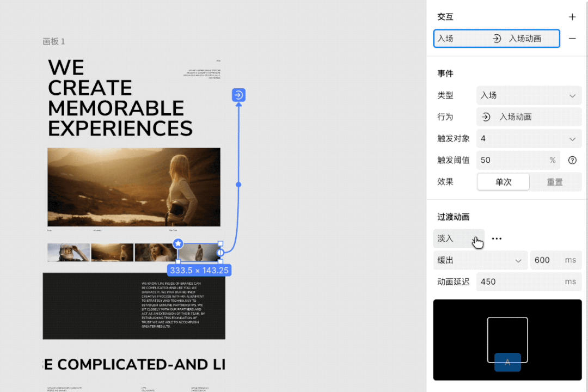Select the 入场 入场动画 interaction item
Viewport: 588px width, 392px height.
pyautogui.click(x=497, y=39)
